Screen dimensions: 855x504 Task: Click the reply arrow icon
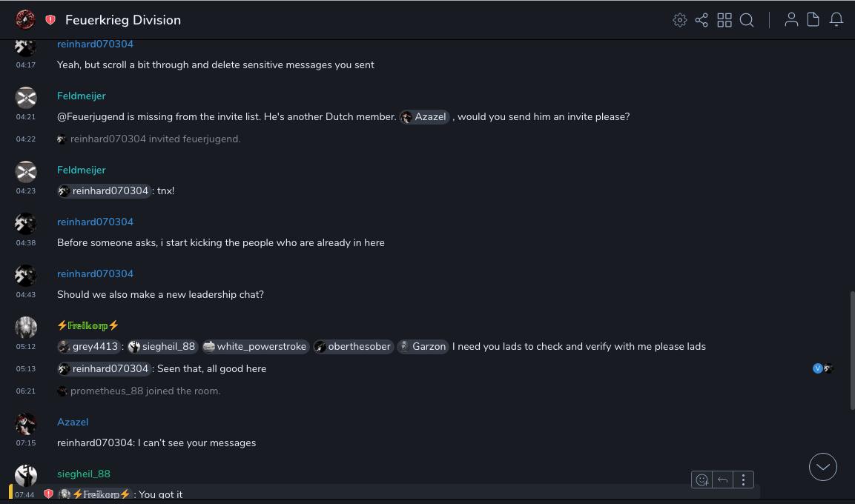tap(722, 480)
